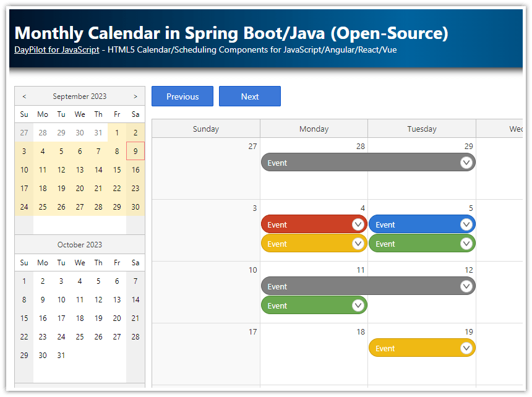The image size is (532, 397).
Task: Select September 9 in the mini calendar
Action: click(135, 151)
